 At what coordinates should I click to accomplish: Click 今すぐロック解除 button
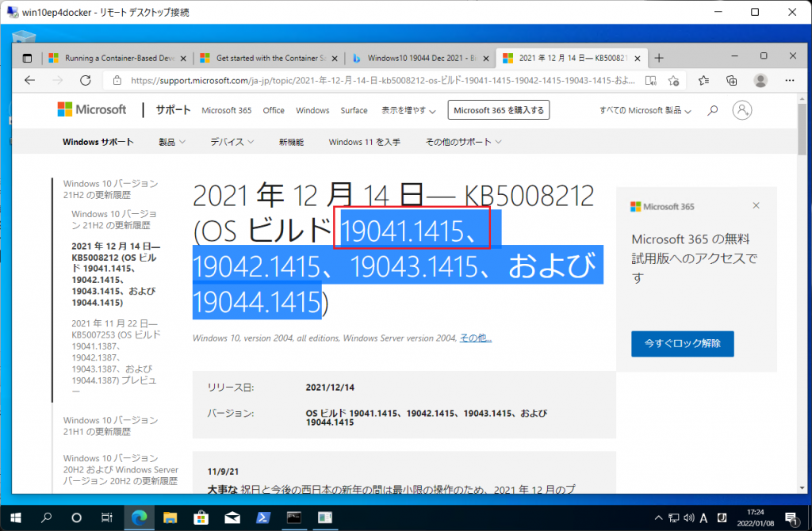(682, 344)
